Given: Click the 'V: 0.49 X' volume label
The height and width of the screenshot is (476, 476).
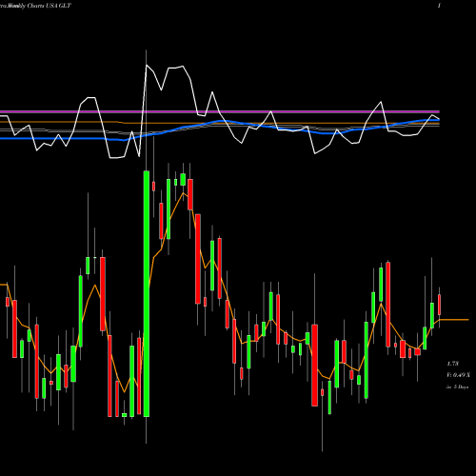Looking at the screenshot, I should (458, 375).
